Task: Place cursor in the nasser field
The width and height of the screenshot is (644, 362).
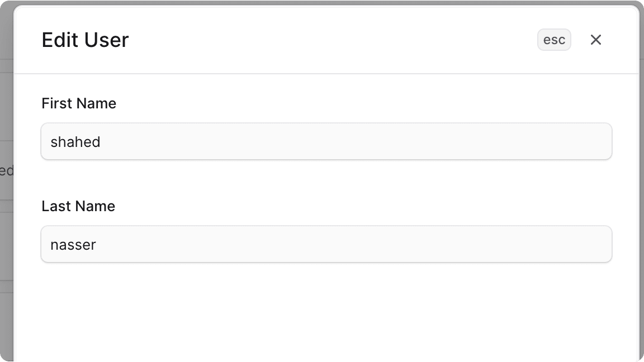Action: [x=326, y=244]
